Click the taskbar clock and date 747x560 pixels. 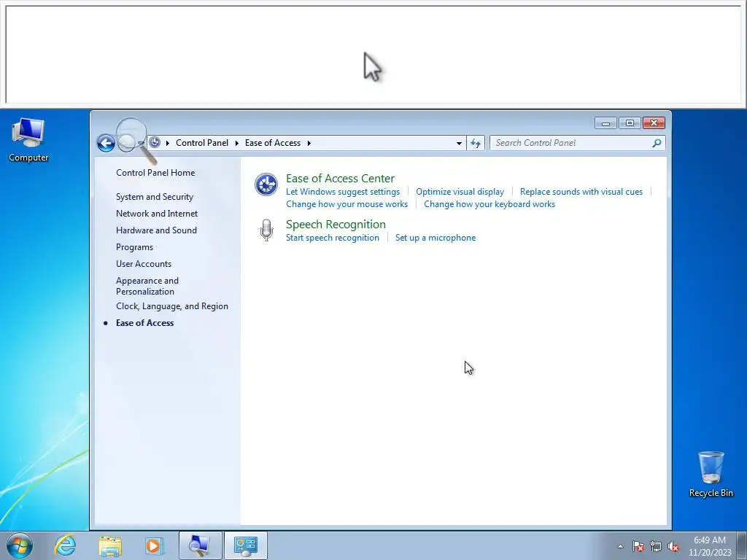click(709, 546)
